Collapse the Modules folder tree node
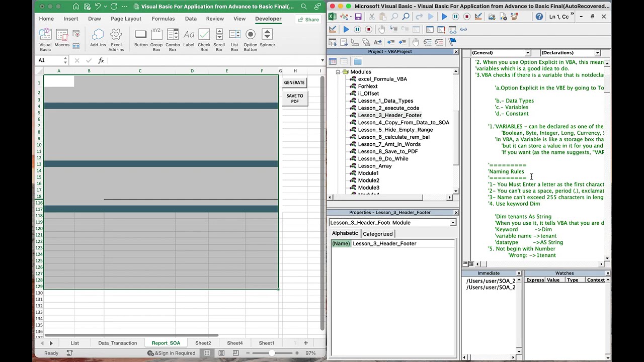The image size is (644, 362). (x=338, y=72)
